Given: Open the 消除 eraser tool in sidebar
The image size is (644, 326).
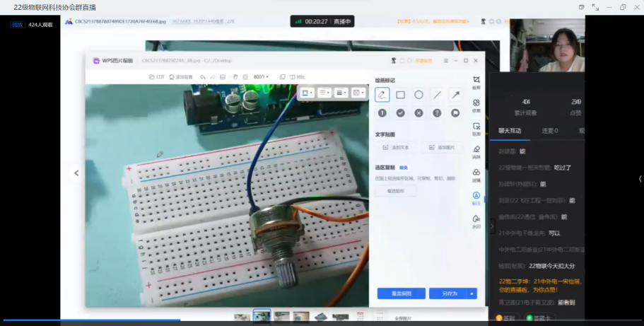Looking at the screenshot, I should pyautogui.click(x=476, y=152).
